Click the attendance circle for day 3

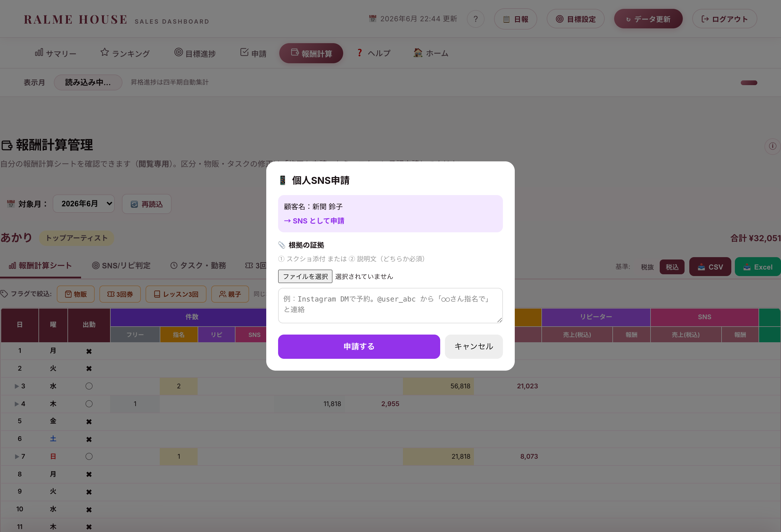click(x=89, y=386)
